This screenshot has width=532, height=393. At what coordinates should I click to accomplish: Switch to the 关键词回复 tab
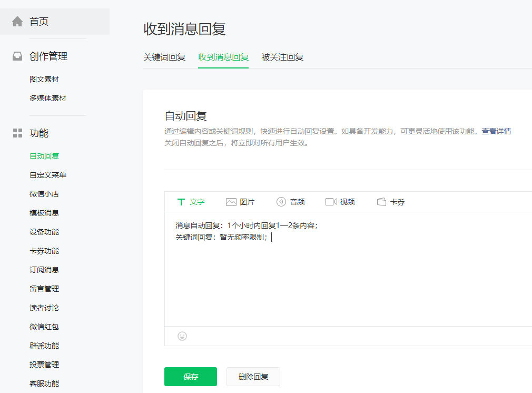(x=164, y=57)
